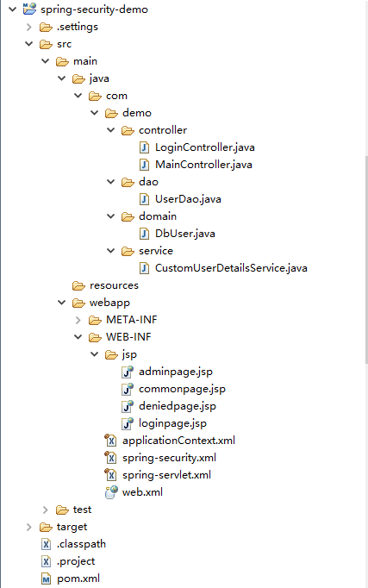Collapse the webapp folder arrow
Image resolution: width=368 pixels, height=588 pixels.
tap(62, 303)
